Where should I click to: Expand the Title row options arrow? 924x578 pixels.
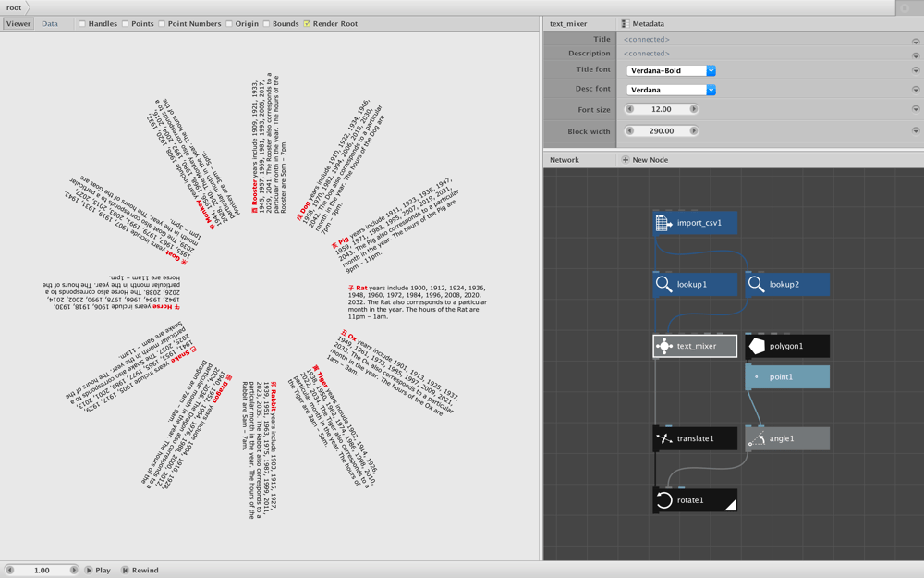(916, 42)
